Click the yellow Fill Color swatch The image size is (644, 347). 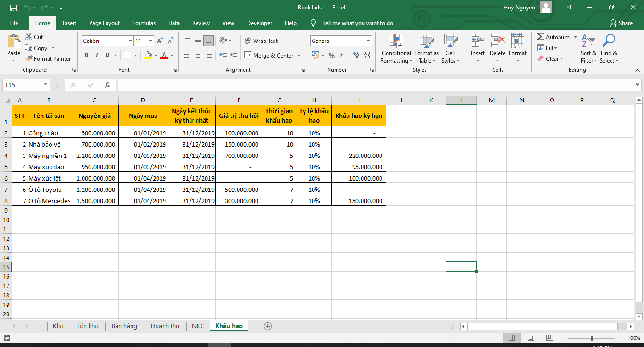(x=148, y=56)
